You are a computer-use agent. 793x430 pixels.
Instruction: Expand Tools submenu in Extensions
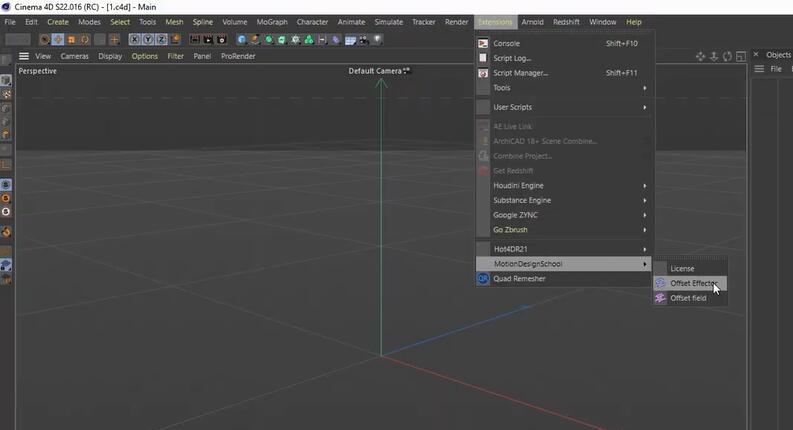(x=565, y=88)
